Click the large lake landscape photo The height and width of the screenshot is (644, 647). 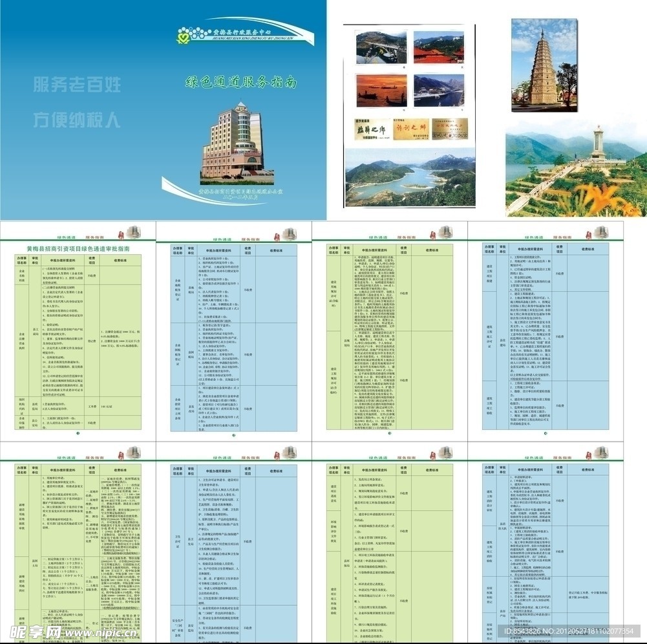click(x=410, y=177)
